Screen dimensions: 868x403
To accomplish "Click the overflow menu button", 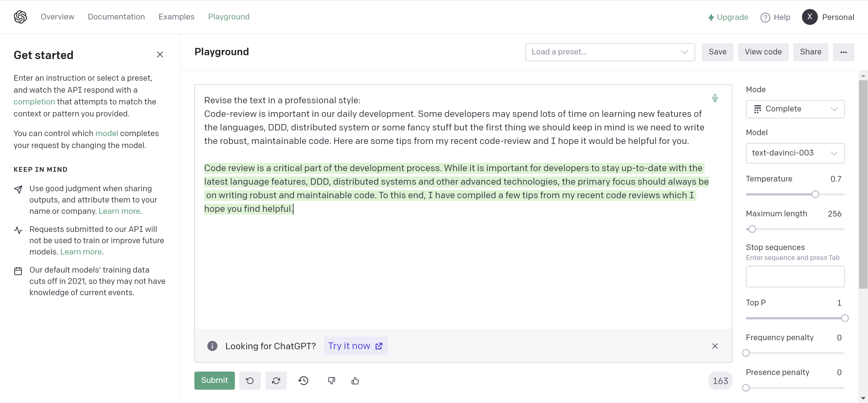I will [844, 52].
